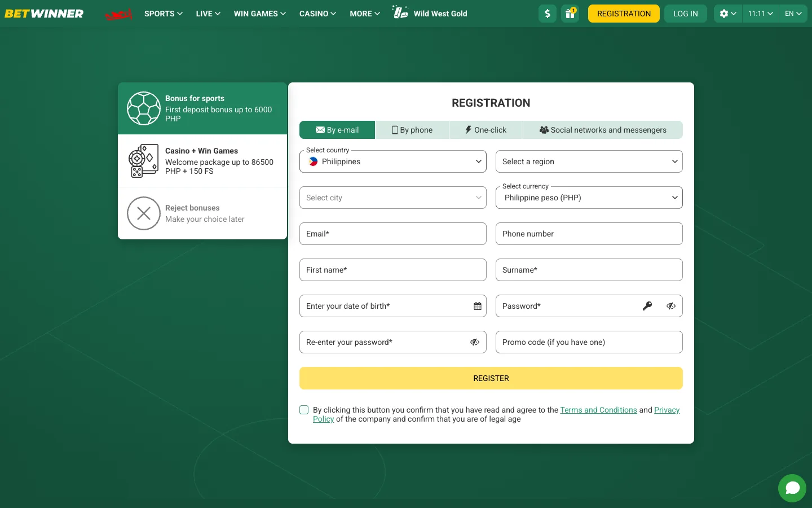Open the LIVE menu
This screenshot has height=508, width=812.
pos(208,14)
